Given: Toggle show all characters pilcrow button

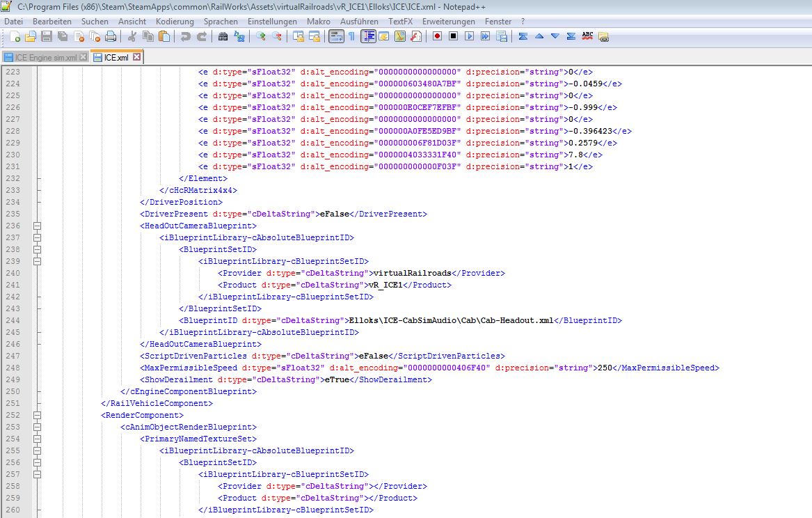Looking at the screenshot, I should tap(351, 36).
